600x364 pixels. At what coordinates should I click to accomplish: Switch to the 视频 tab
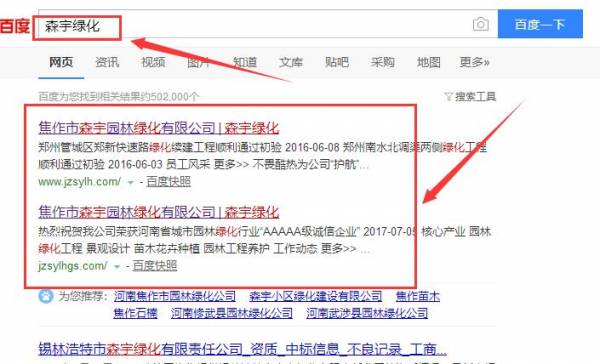click(x=153, y=62)
